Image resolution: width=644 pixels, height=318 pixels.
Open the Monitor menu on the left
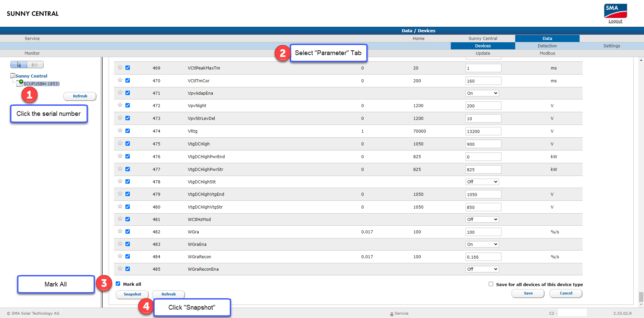pyautogui.click(x=32, y=53)
